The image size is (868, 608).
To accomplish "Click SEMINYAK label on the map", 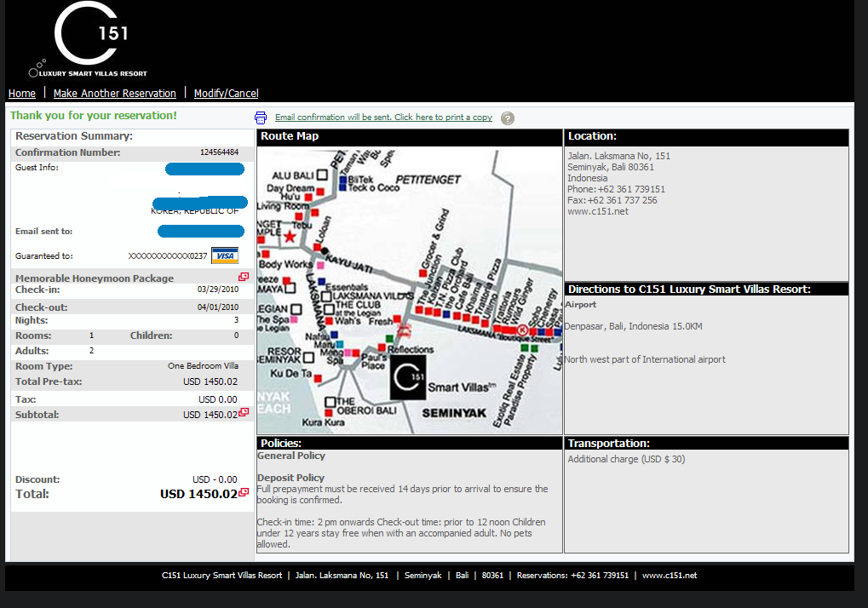I will tap(454, 413).
